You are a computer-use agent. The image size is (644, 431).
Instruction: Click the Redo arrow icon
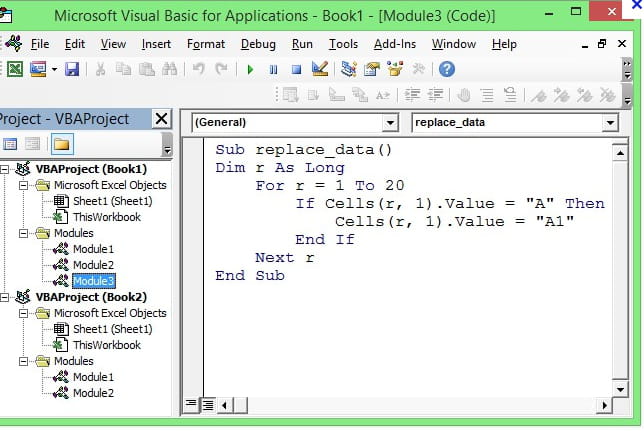click(x=221, y=69)
